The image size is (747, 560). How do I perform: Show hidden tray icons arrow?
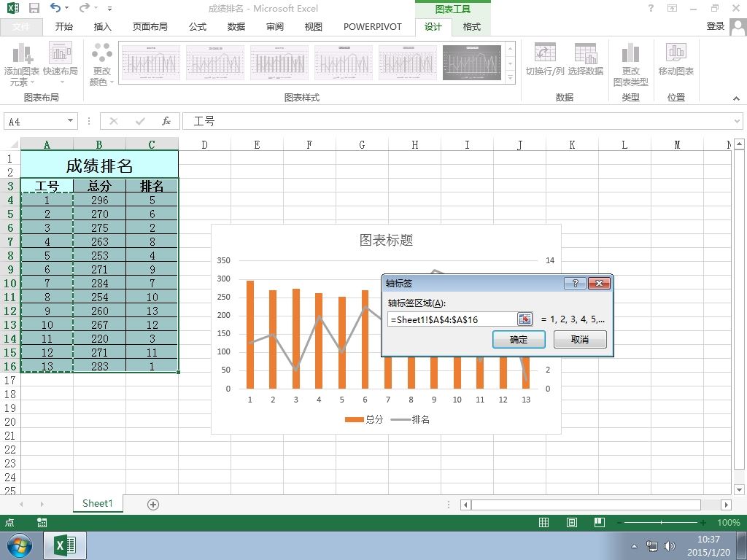pyautogui.click(x=634, y=546)
